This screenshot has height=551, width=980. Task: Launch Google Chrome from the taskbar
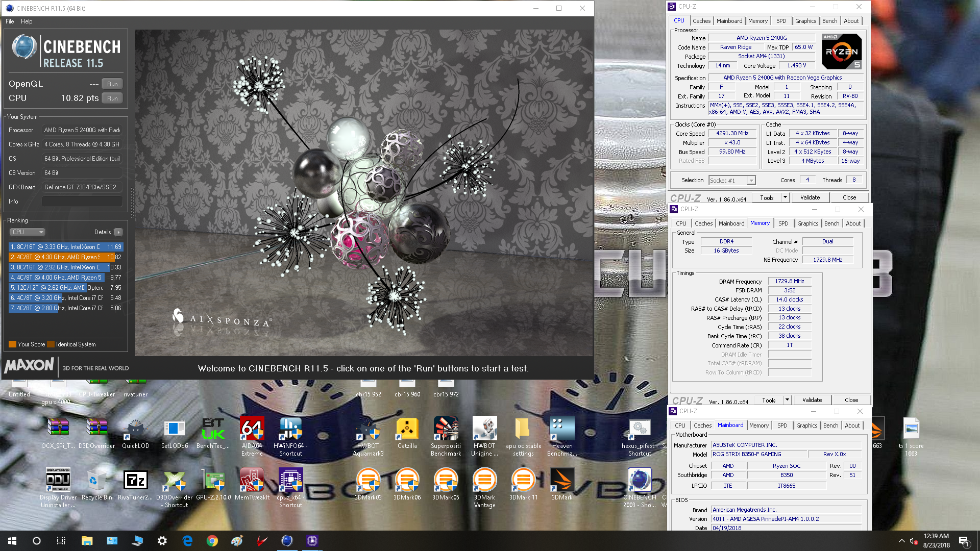point(212,541)
